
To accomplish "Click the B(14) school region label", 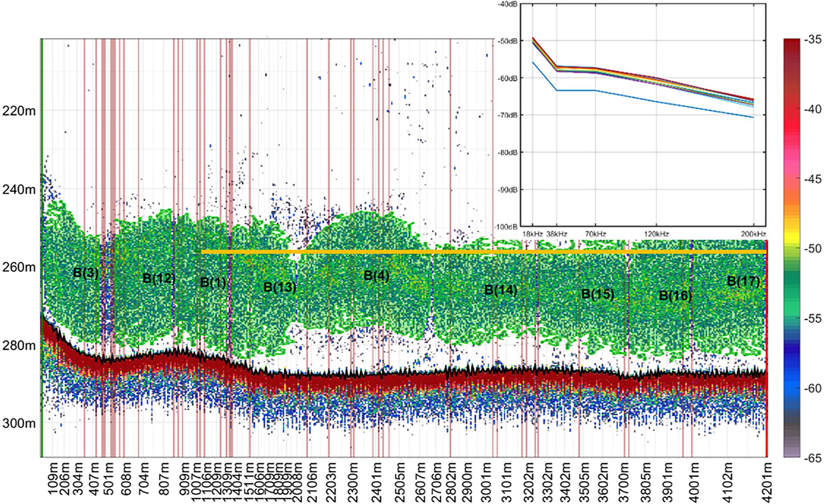I will tap(501, 290).
